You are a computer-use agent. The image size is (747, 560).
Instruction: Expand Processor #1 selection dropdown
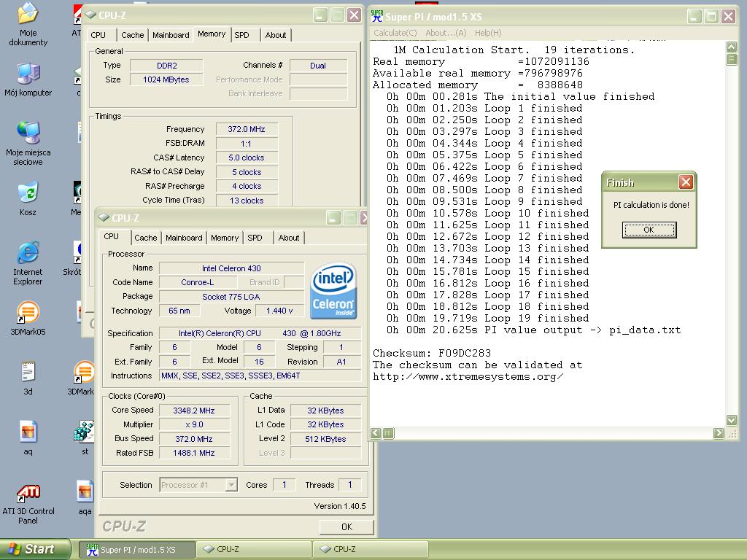tap(231, 485)
